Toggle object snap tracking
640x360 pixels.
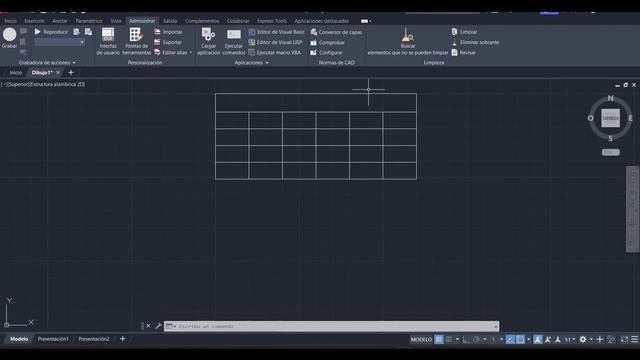point(510,340)
